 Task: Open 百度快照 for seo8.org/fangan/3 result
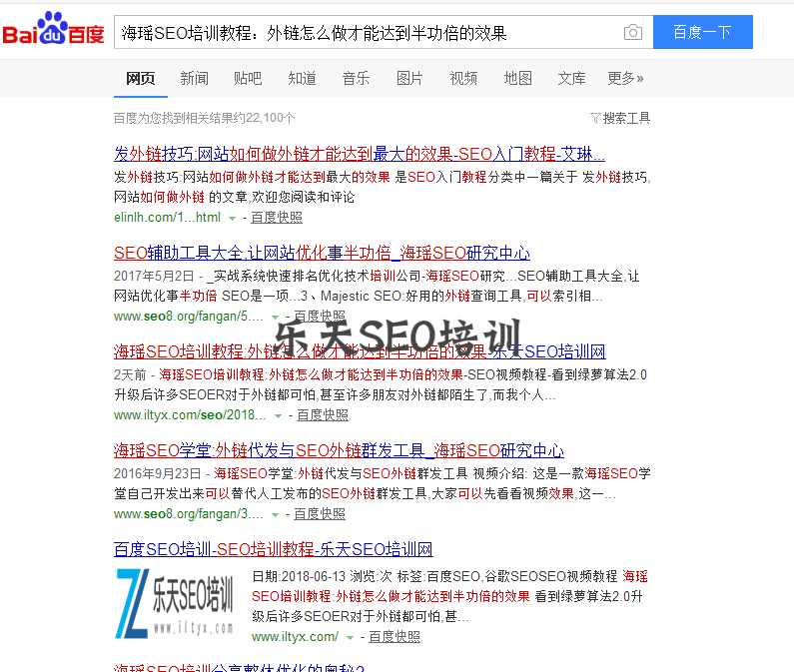(320, 513)
